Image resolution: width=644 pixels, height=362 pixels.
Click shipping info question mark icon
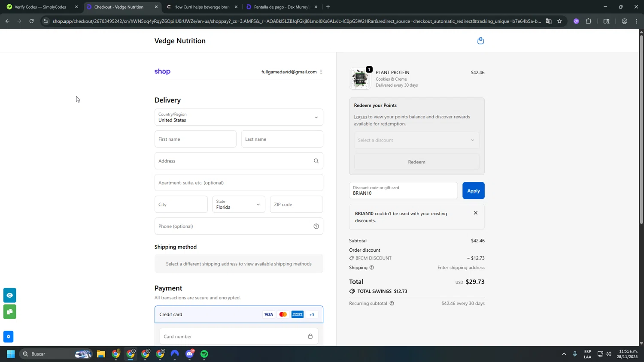[x=372, y=268]
